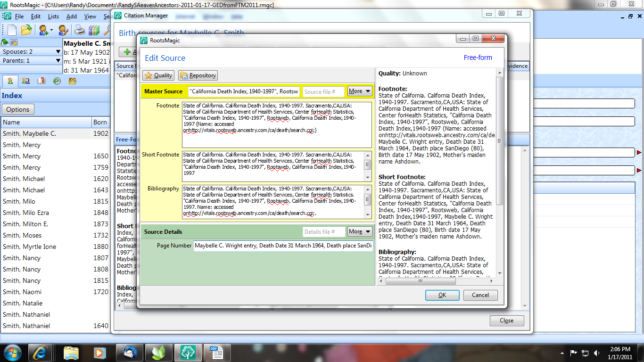This screenshot has height=362, width=644.
Task: Switch to the Family tab icon
Action: click(x=26, y=81)
